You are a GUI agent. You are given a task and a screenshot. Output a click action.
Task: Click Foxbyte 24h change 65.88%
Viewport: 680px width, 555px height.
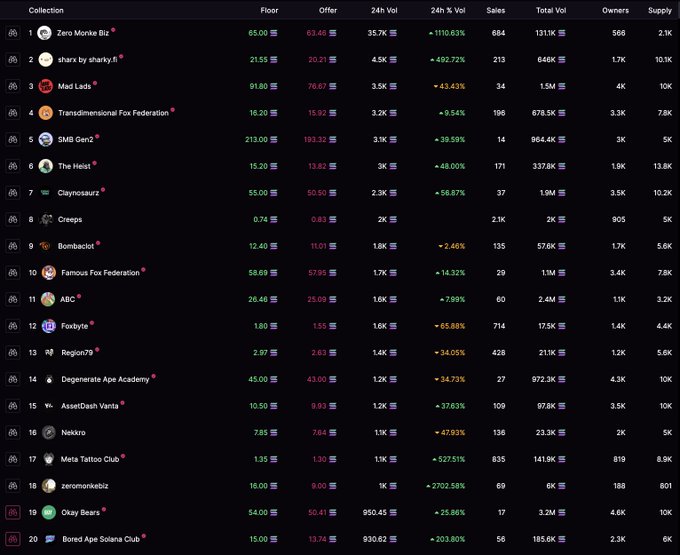450,326
